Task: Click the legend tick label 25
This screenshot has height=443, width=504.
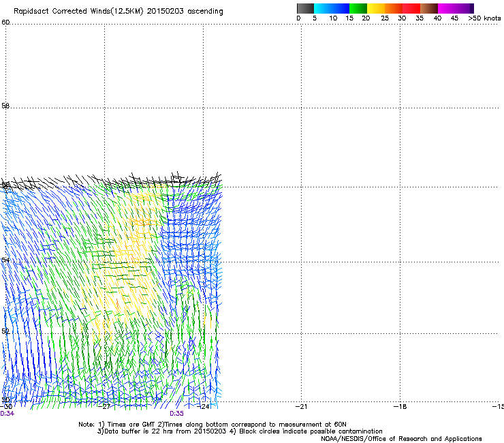Action: click(x=385, y=18)
